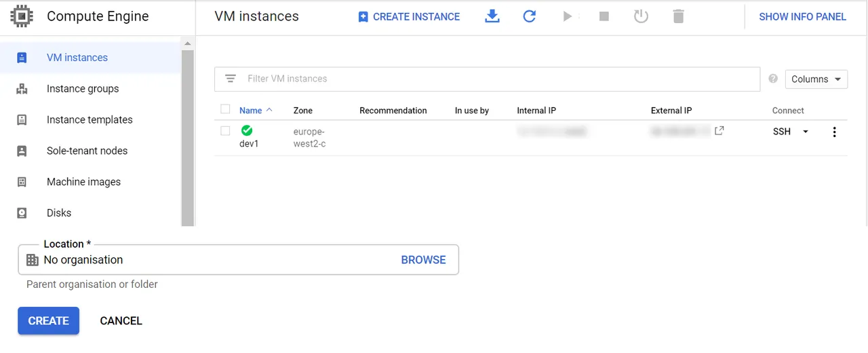Open VM instances in the sidebar

tap(91, 58)
